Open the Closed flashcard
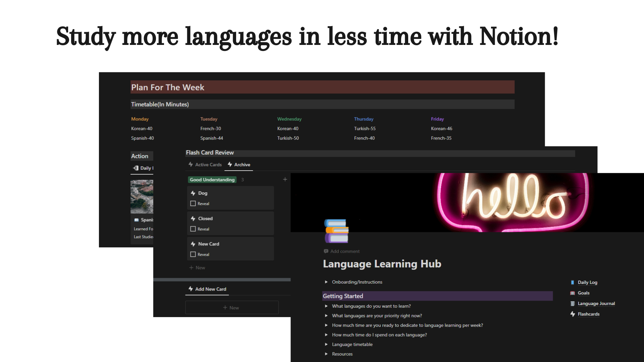644x362 pixels. point(230,223)
